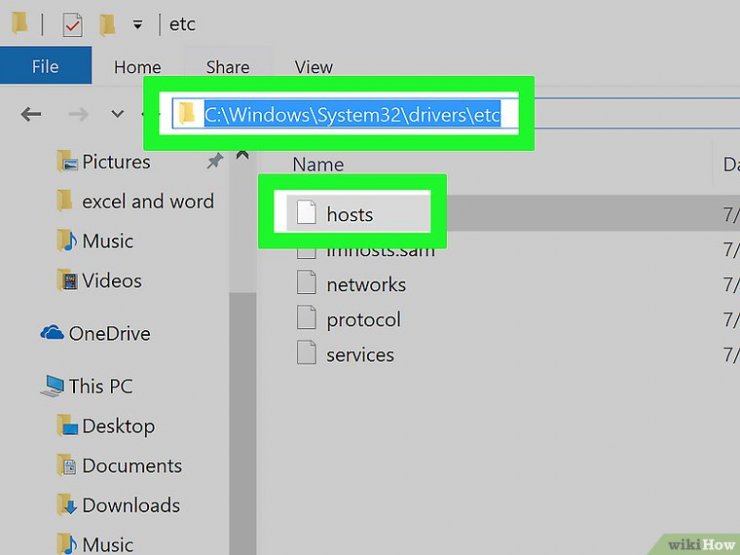
Task: Click the Desktop folder icon
Action: click(67, 425)
